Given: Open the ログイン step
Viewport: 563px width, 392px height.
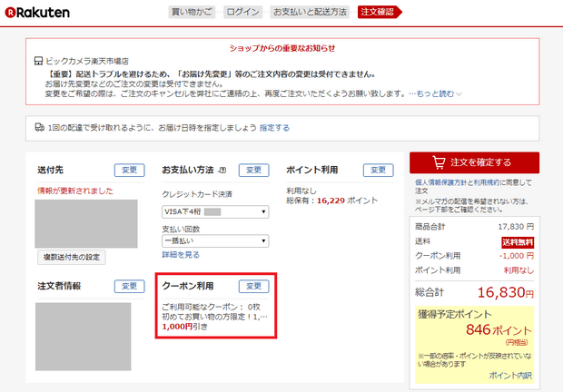Looking at the screenshot, I should coord(242,12).
